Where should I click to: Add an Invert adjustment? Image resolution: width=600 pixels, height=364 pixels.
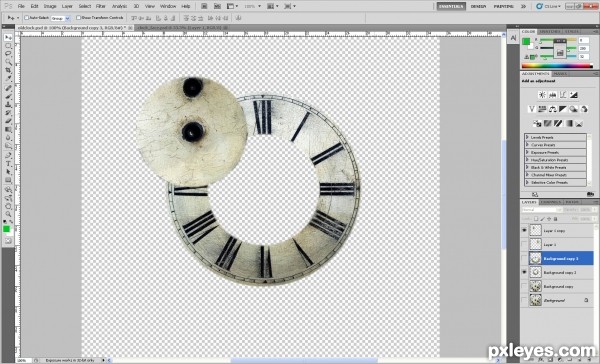(537, 123)
